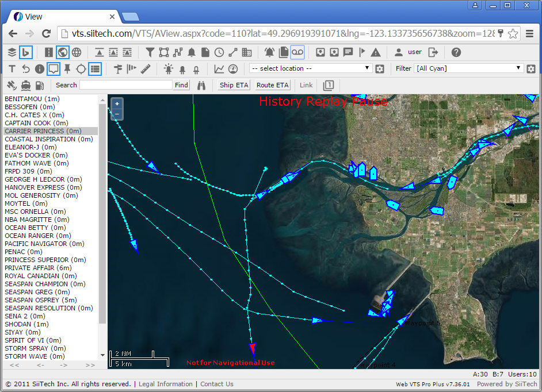Open the help question mark icon

pyautogui.click(x=456, y=52)
